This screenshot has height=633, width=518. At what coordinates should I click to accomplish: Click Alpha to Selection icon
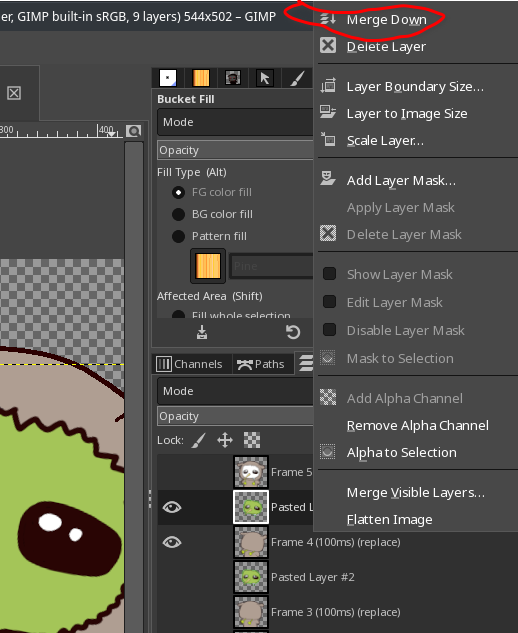pyautogui.click(x=328, y=452)
